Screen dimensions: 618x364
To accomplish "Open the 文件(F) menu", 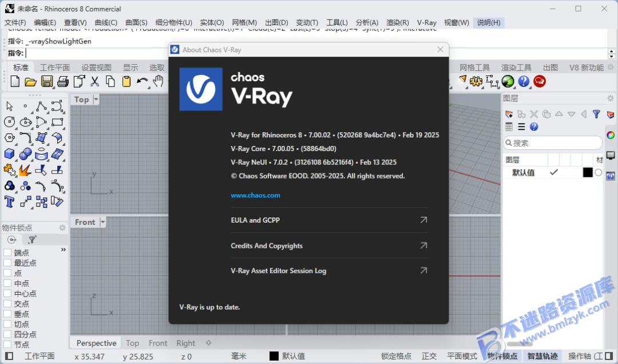I will 15,22.
